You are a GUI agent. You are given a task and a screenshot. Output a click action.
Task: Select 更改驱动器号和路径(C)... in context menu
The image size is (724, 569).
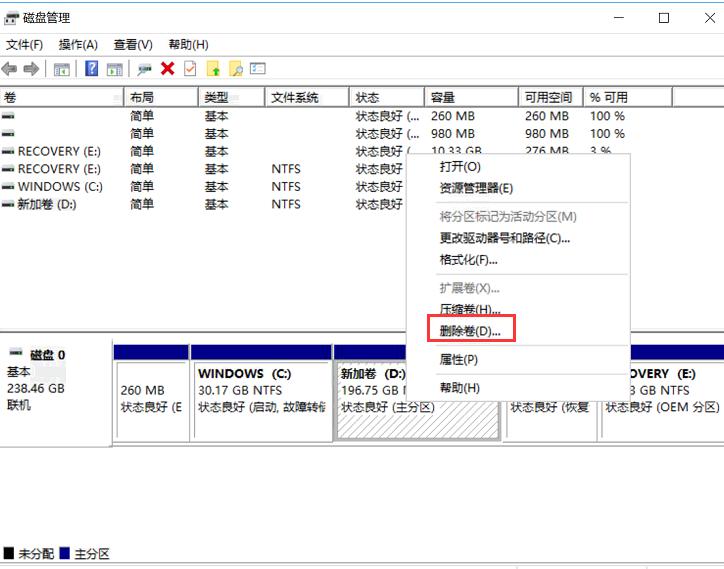coord(518,238)
